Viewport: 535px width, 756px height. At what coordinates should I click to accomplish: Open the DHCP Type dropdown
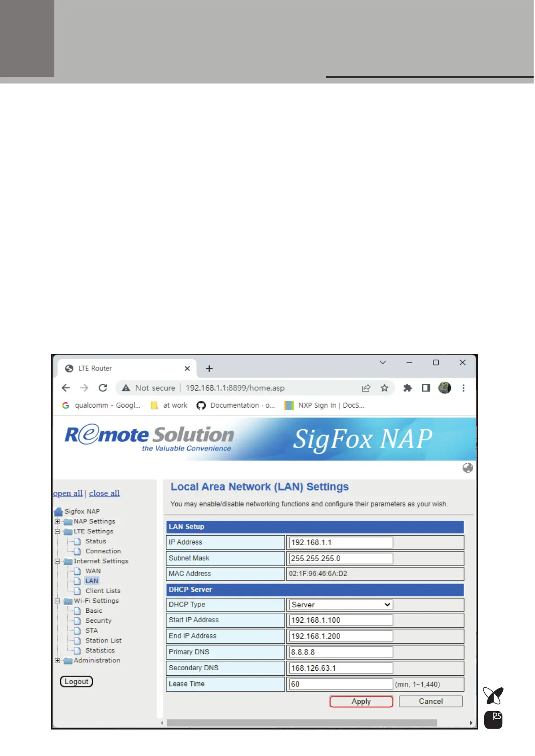tap(341, 605)
